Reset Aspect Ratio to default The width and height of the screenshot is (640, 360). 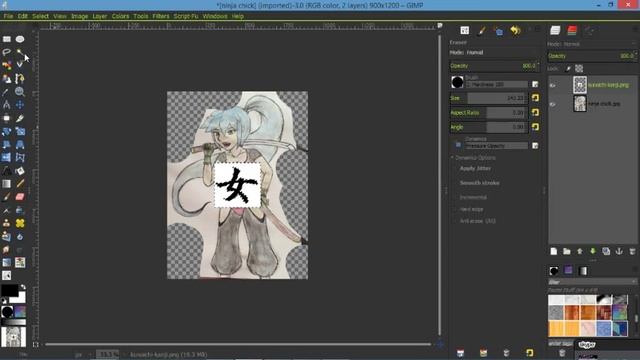point(535,112)
